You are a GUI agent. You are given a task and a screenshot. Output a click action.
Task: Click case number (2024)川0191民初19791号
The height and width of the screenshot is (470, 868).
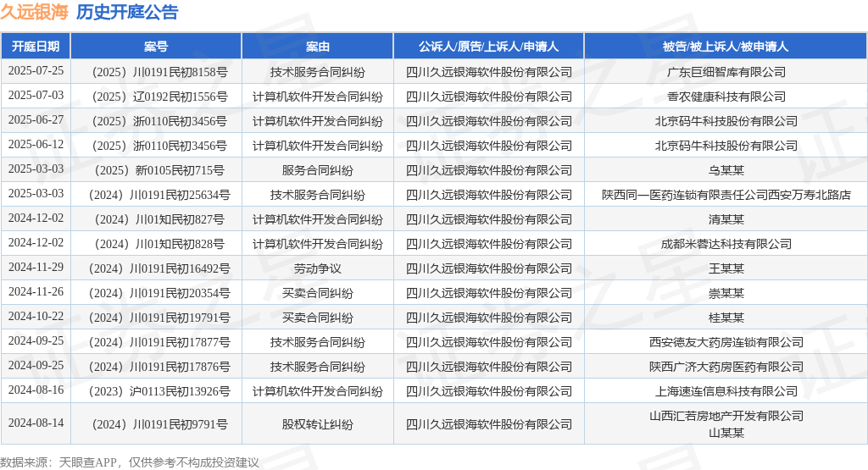159,318
